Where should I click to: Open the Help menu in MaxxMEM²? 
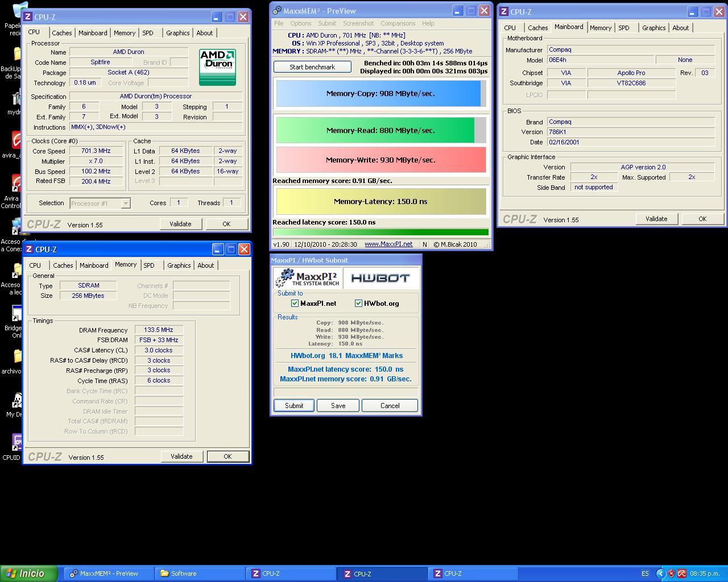[428, 23]
